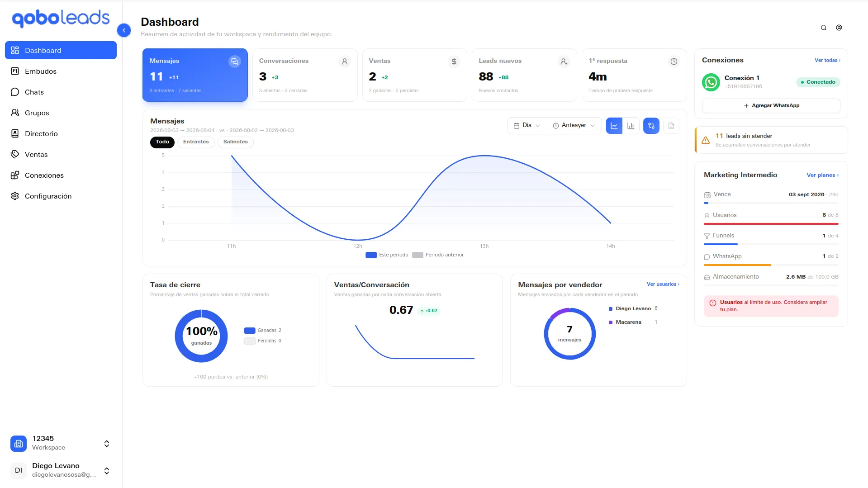Toggle period comparison icon button
Image resolution: width=868 pixels, height=488 pixels.
point(651,126)
